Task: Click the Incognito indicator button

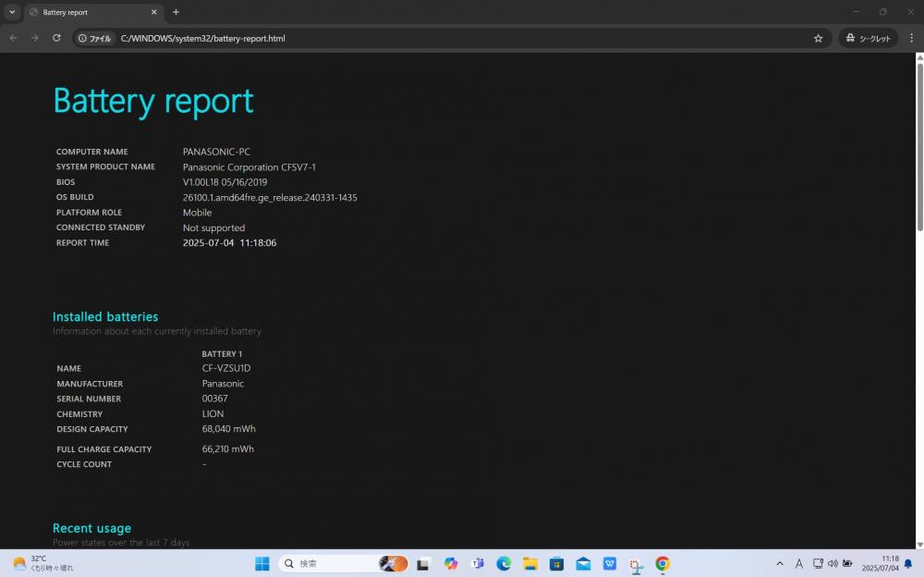Action: tap(868, 38)
